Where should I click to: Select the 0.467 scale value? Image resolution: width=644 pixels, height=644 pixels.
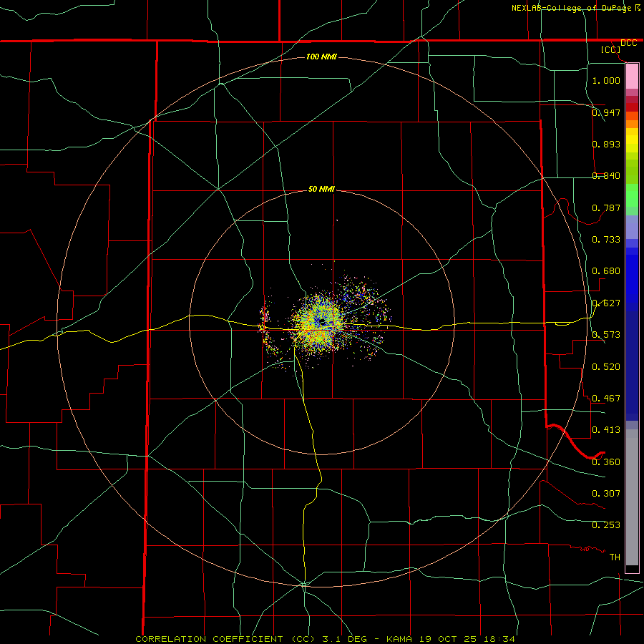606,399
